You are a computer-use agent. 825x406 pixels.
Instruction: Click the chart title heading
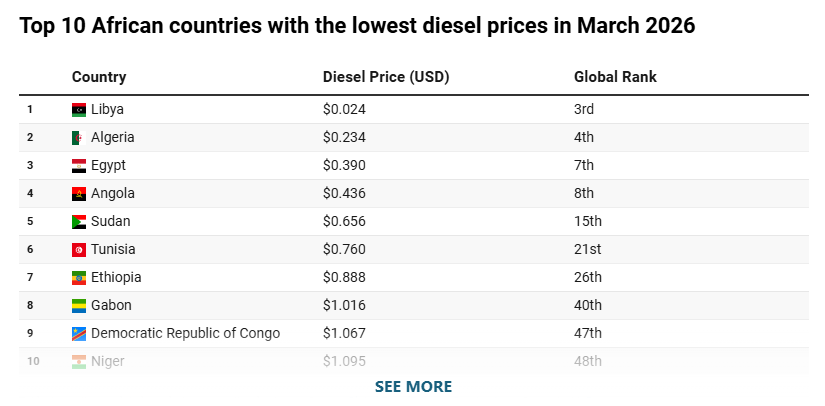pos(357,26)
